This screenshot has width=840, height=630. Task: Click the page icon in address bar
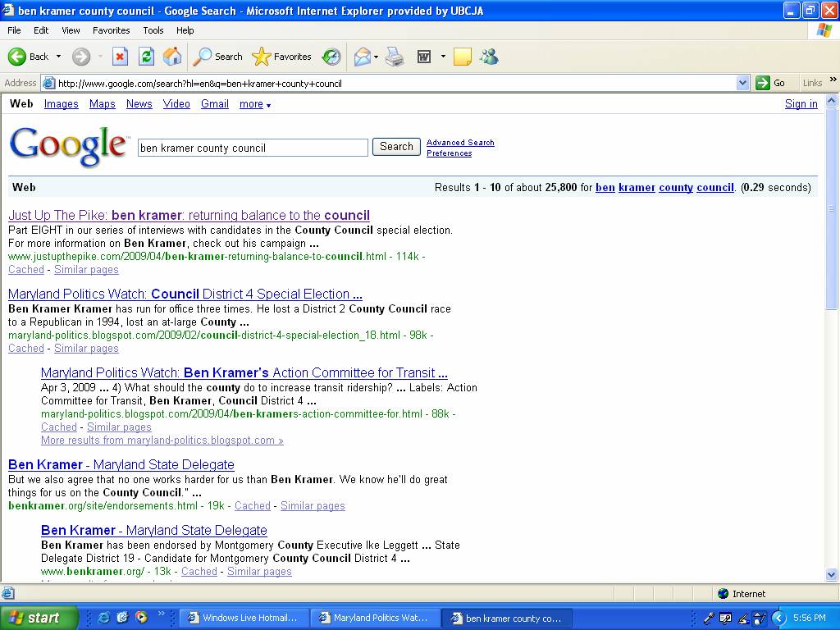(x=48, y=83)
